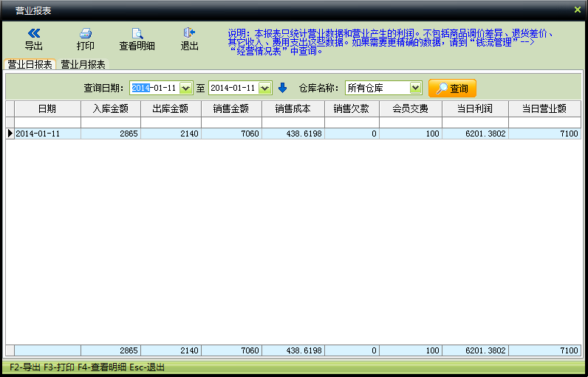Select row cell showing 7100
The image size is (588, 377).
pyautogui.click(x=544, y=134)
